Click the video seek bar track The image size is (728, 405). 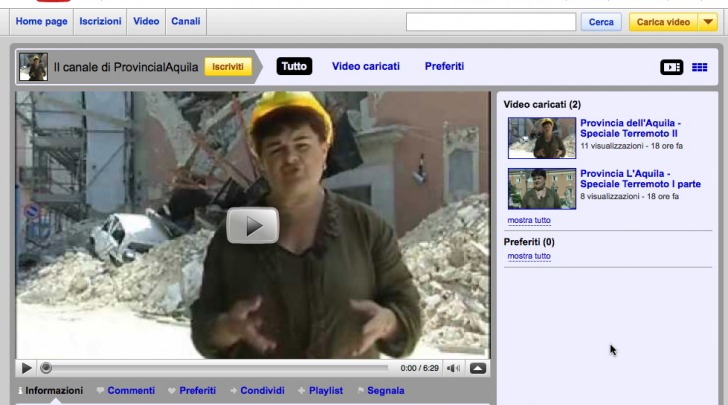[x=218, y=368]
